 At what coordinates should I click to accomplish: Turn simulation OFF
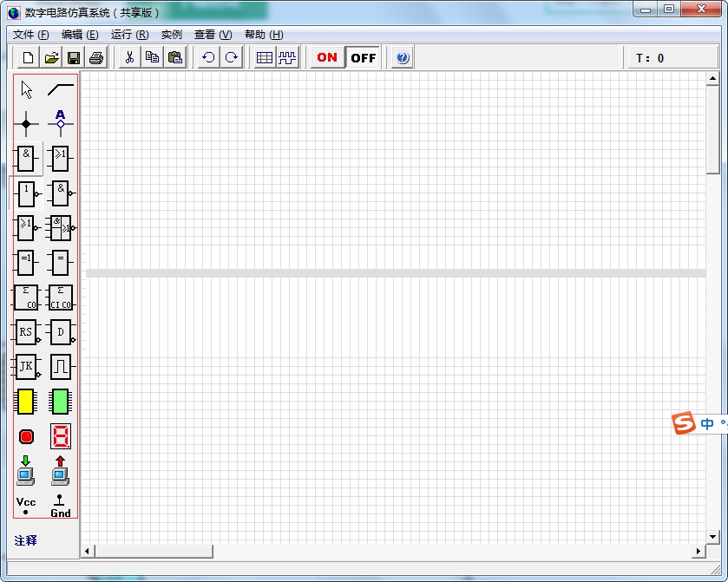(363, 57)
